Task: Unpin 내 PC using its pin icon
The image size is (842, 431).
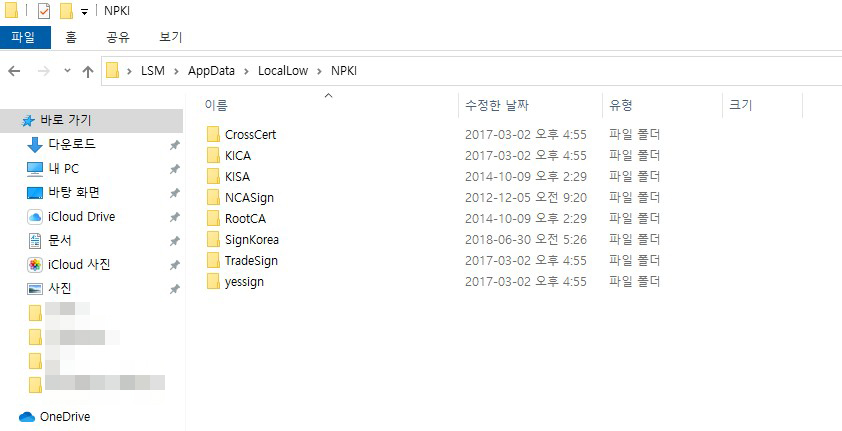Action: [x=175, y=170]
